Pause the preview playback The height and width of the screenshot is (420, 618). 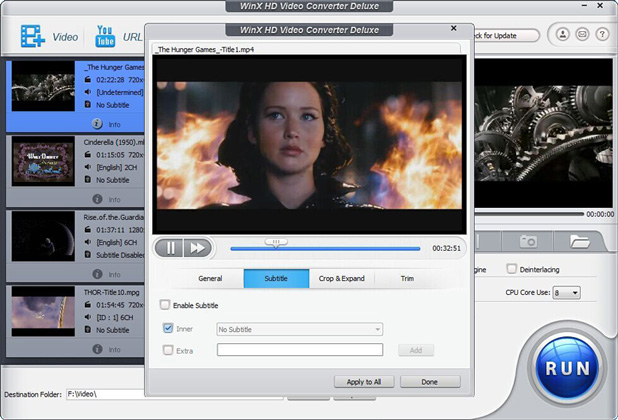pyautogui.click(x=170, y=248)
